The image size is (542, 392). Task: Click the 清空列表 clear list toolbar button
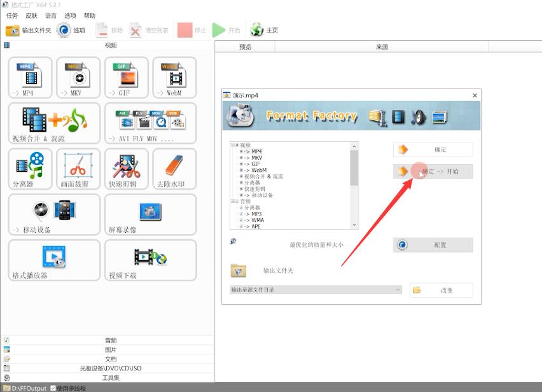[x=149, y=31]
